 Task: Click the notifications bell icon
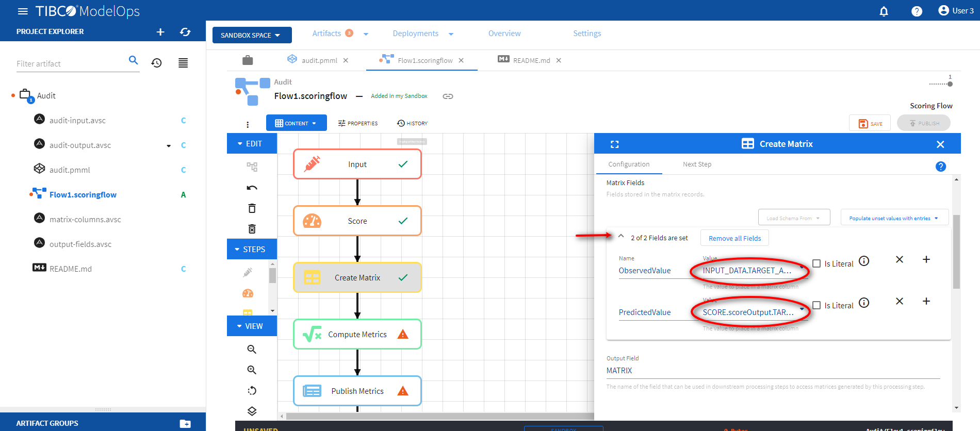pyautogui.click(x=884, y=11)
